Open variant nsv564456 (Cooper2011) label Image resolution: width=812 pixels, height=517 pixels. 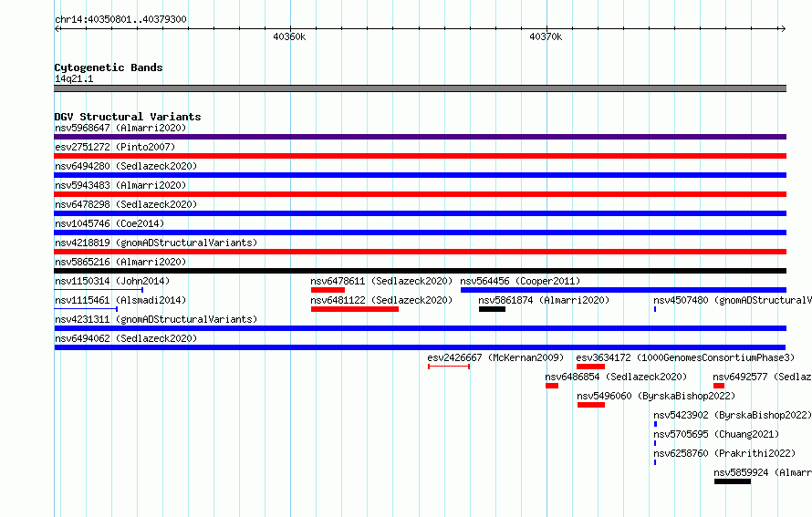click(x=520, y=281)
